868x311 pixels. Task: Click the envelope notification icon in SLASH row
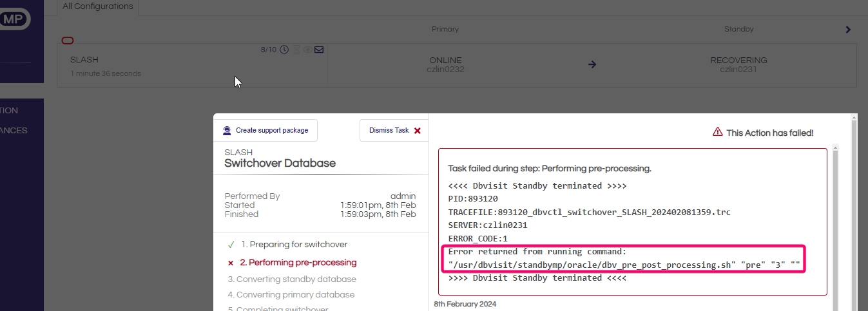(319, 50)
